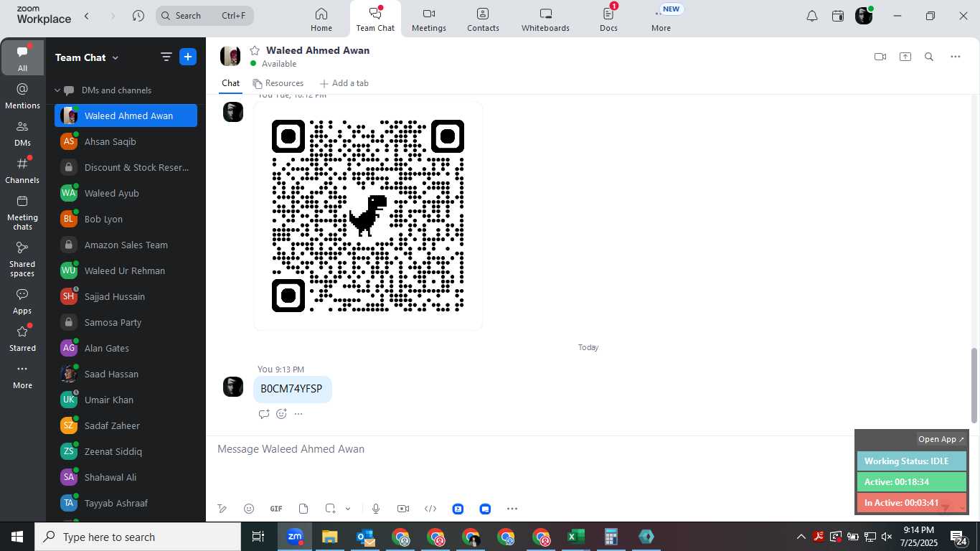Select the All chats sidebar item
Image resolution: width=980 pixels, height=551 pixels.
pyautogui.click(x=22, y=57)
